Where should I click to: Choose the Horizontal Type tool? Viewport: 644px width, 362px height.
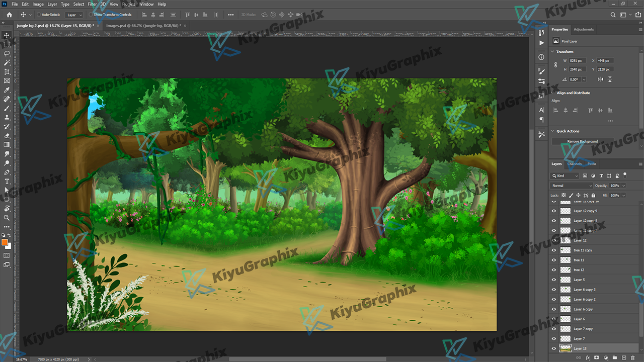[7, 181]
